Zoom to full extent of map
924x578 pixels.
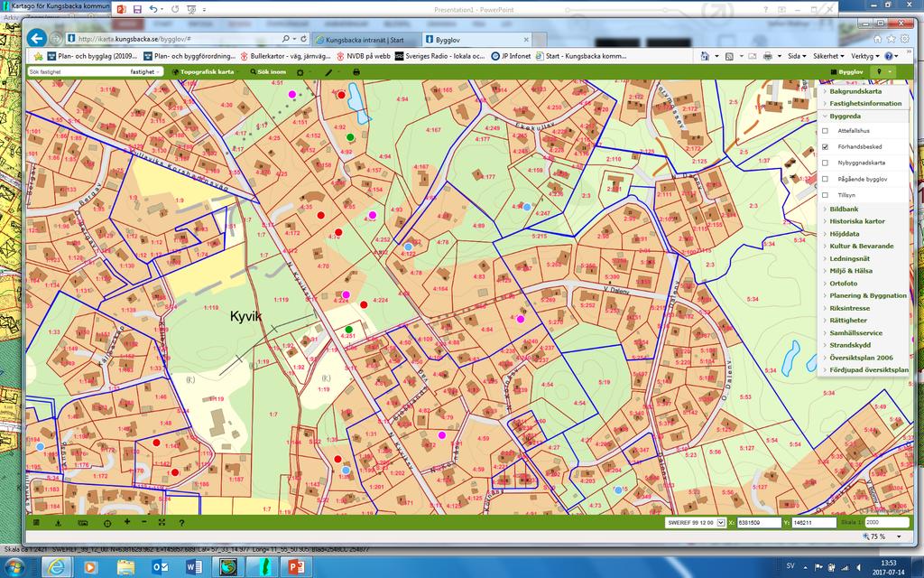pyautogui.click(x=162, y=523)
